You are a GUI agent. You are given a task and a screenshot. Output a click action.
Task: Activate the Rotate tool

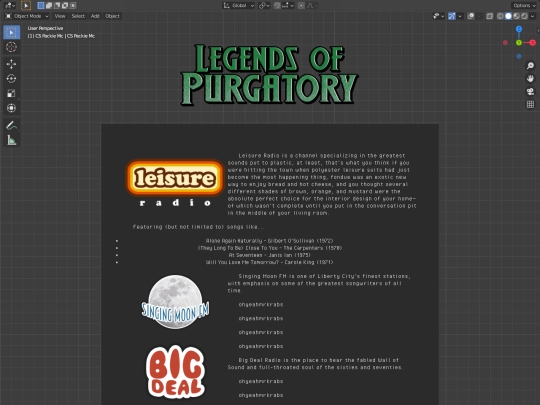[11, 79]
